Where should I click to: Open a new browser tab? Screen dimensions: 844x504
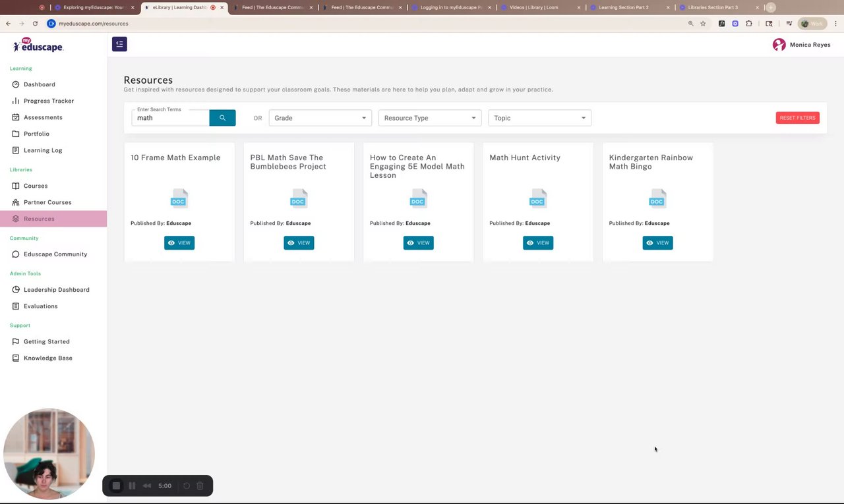coord(771,7)
